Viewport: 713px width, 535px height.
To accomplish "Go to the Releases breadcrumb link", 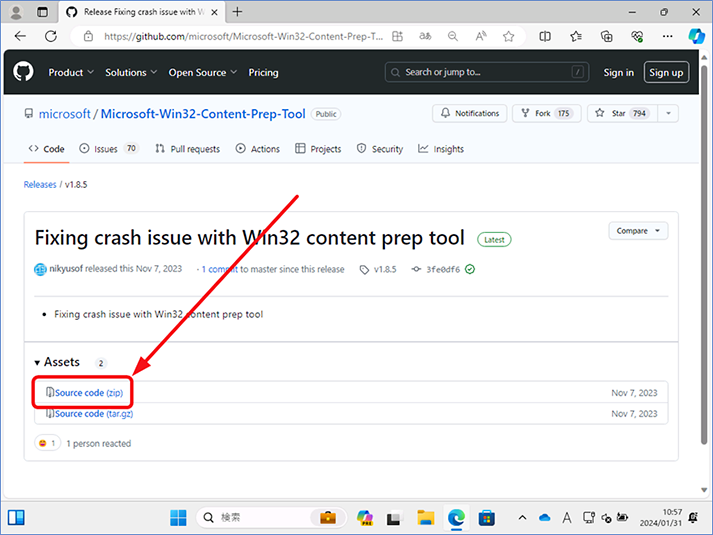I will tap(40, 185).
